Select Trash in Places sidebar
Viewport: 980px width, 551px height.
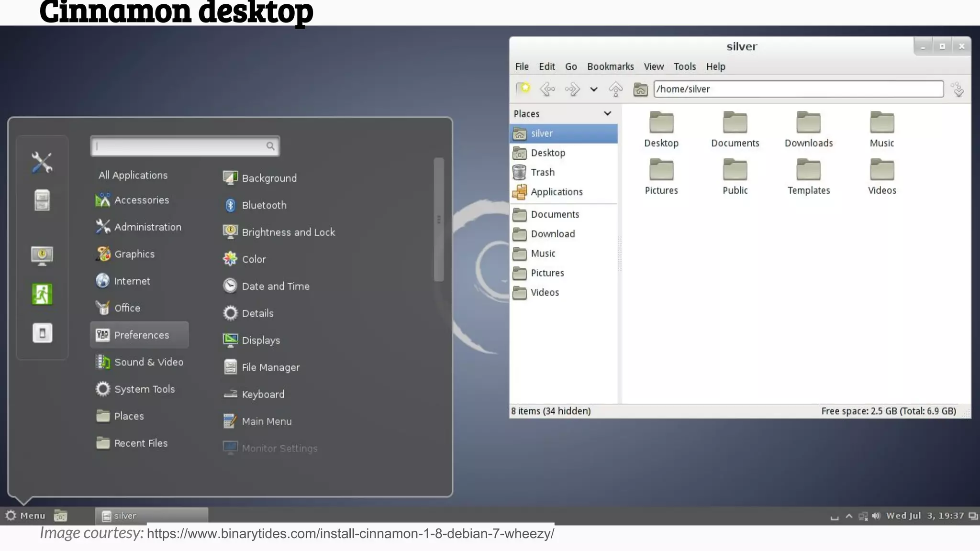pyautogui.click(x=564, y=172)
